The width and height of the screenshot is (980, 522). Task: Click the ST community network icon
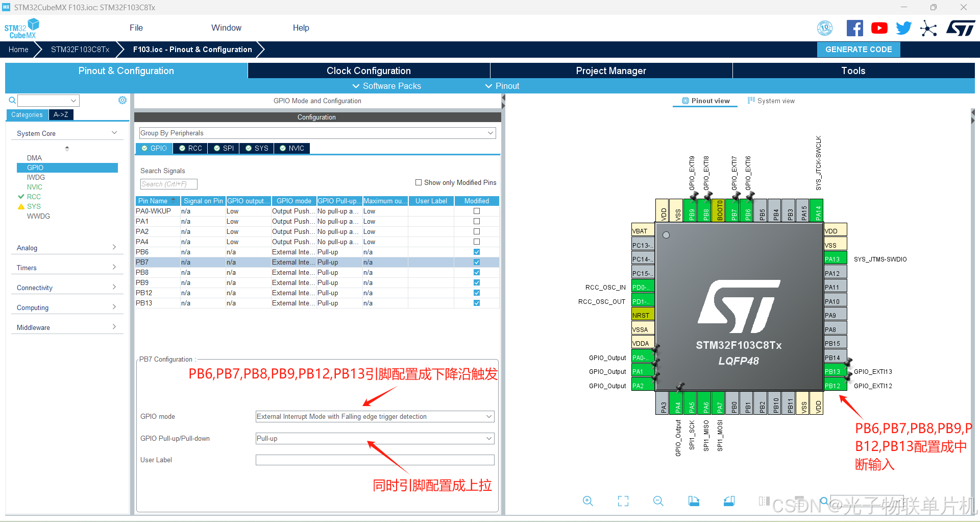coord(928,28)
